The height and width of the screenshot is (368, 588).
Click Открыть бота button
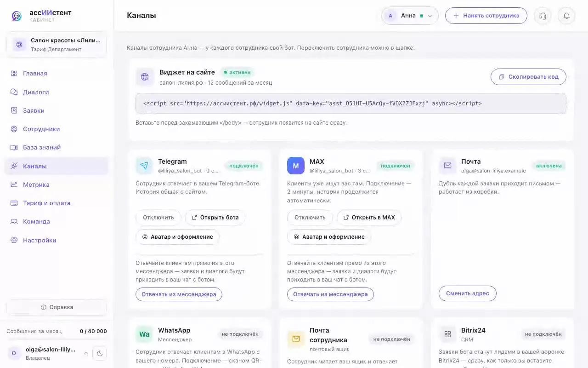coord(215,218)
